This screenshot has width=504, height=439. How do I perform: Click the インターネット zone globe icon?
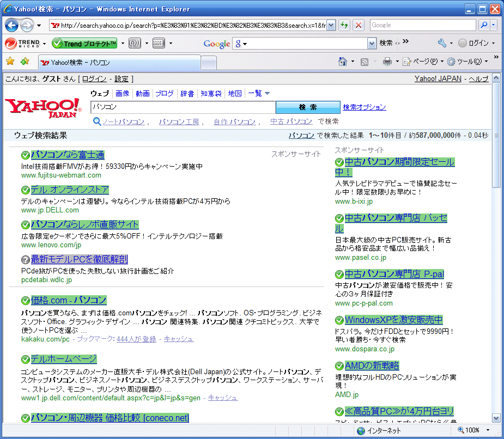pyautogui.click(x=361, y=431)
